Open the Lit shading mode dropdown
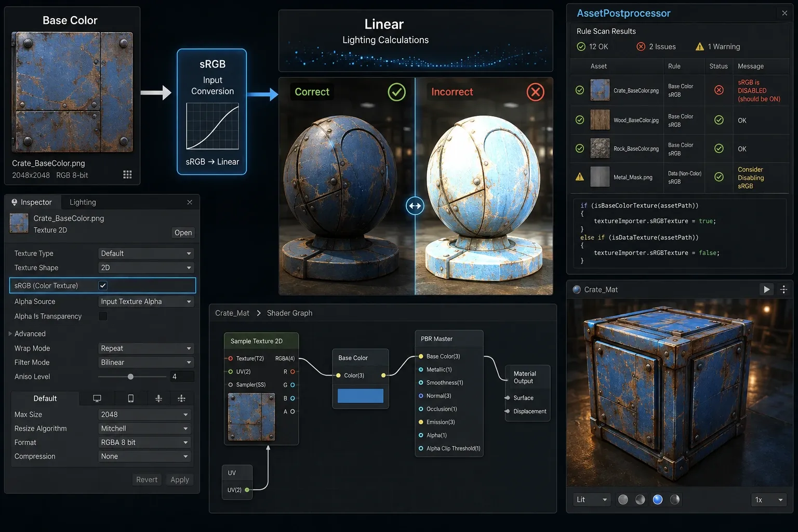This screenshot has width=798, height=532. point(592,499)
